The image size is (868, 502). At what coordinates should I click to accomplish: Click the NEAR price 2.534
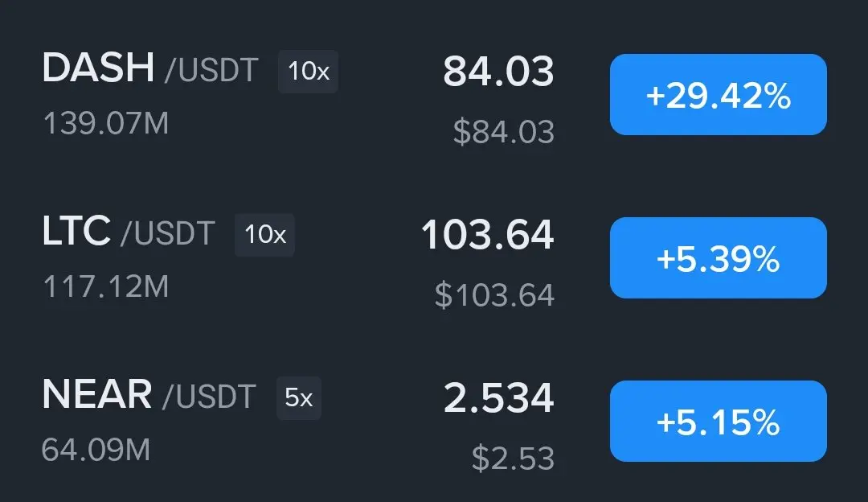click(498, 398)
